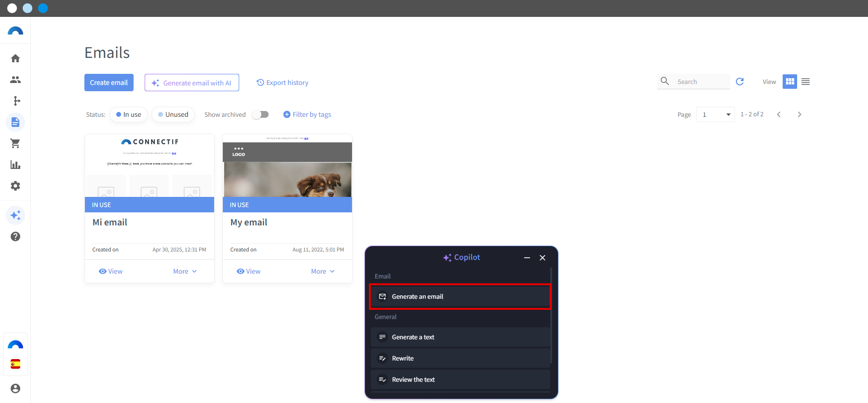Screen dimensions: 868x403
Task: Close the Copilot panel
Action: [x=542, y=258]
